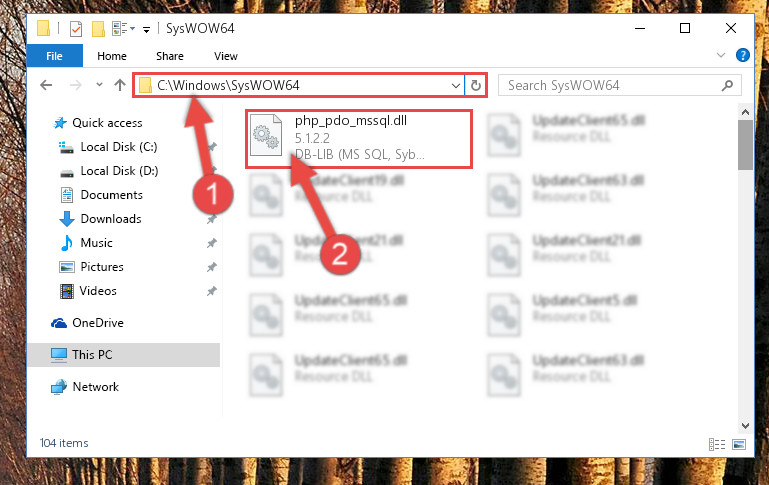
Task: Refresh the SysWOW64 folder view
Action: [x=476, y=85]
